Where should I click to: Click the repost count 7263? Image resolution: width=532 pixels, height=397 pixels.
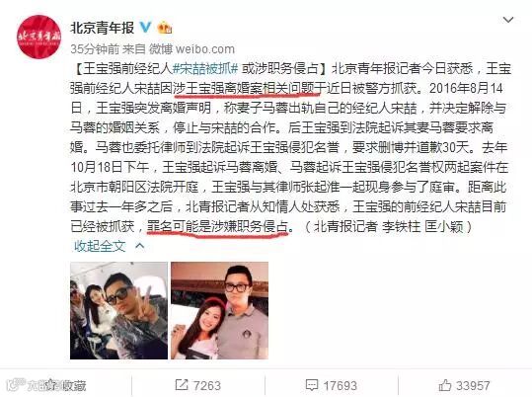coord(207,386)
